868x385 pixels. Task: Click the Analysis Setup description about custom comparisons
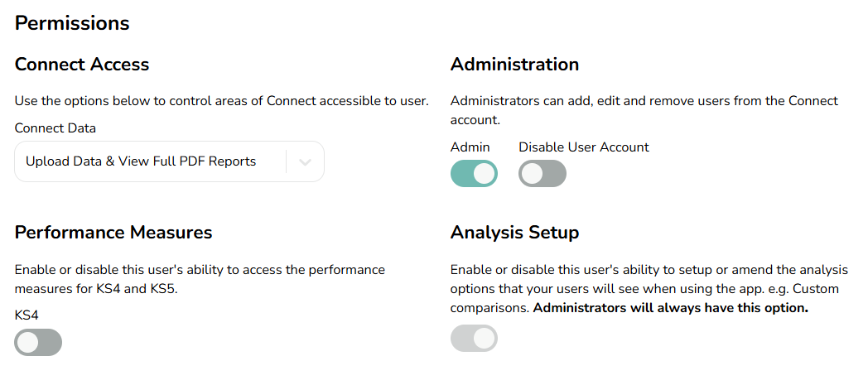click(x=649, y=289)
